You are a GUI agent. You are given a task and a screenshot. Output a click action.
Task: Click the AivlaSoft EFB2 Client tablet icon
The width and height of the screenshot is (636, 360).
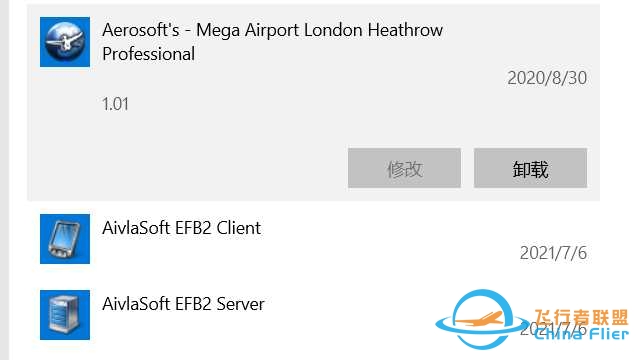[65, 239]
